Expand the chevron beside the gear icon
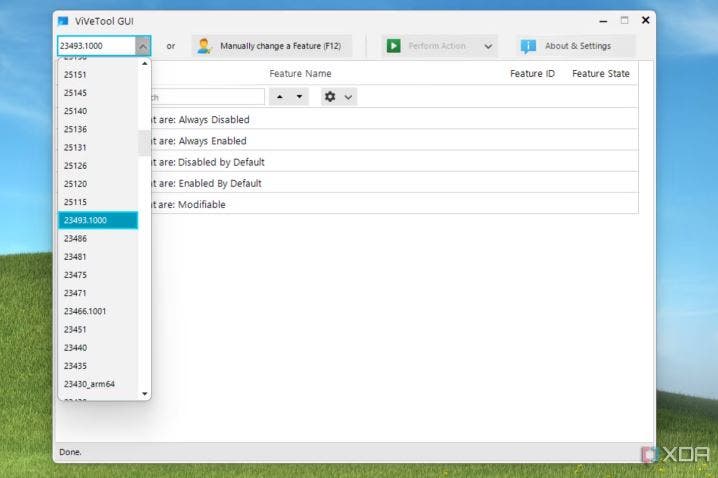718x478 pixels. (x=348, y=97)
